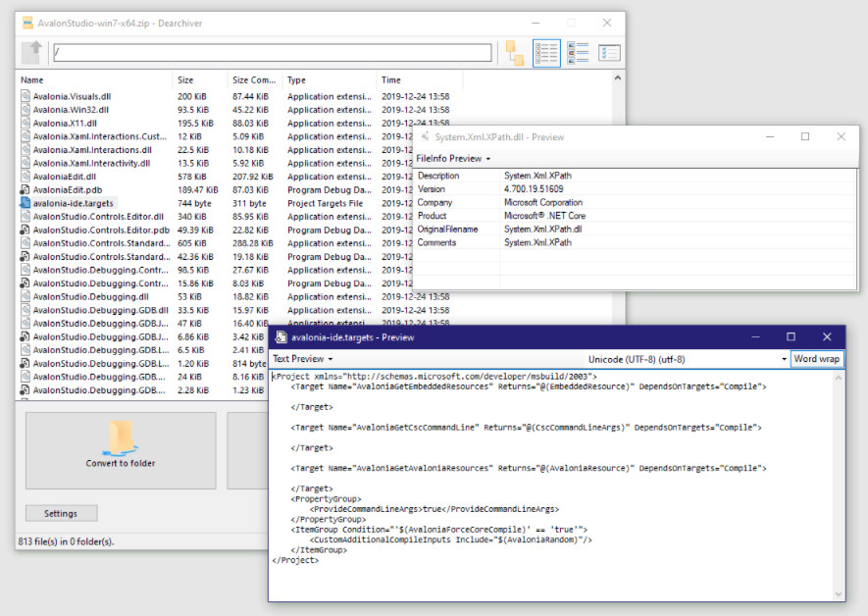Click the Avalonia.Xaml.Interactivity.dll file icon
This screenshot has width=868, height=616.
tap(25, 163)
